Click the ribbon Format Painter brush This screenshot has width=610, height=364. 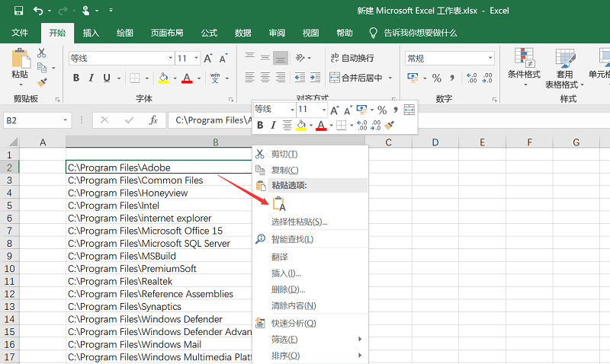42,82
